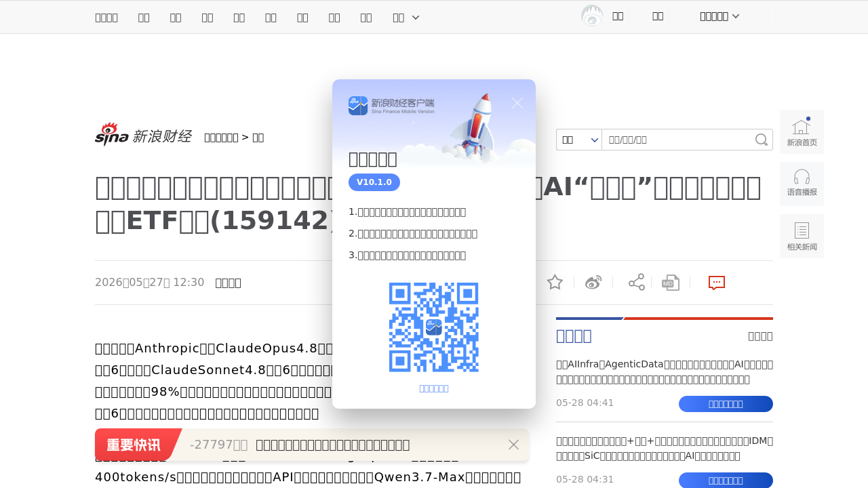This screenshot has width=868, height=488.
Task: Click the text link right of the avatar
Action: (x=618, y=16)
